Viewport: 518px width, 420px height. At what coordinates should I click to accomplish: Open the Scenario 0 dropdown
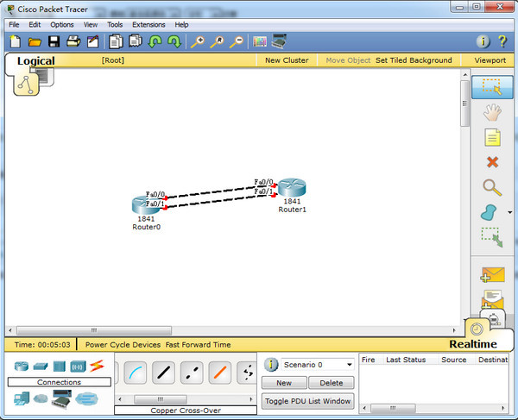tap(318, 365)
